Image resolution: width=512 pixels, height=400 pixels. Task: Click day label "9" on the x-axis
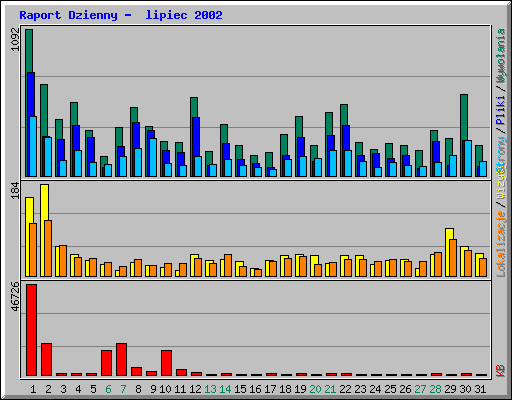coord(153,389)
